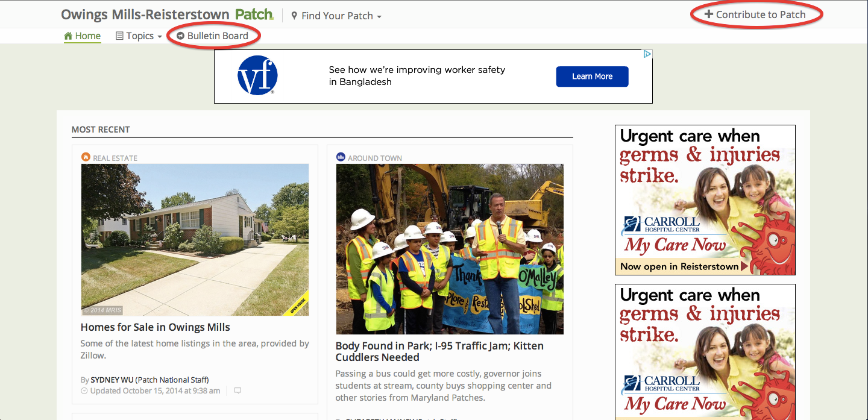Click the VF logo in the banner ad
Viewport: 868px width, 420px height.
pyautogui.click(x=257, y=76)
